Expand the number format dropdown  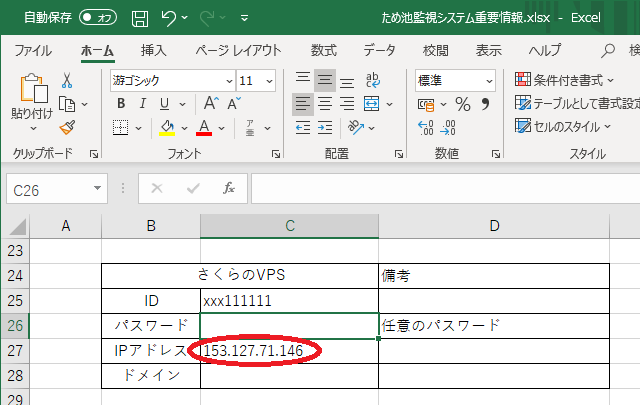point(489,81)
